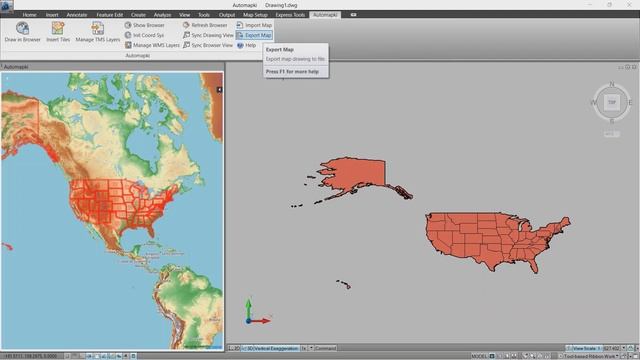Open the Output ribbon tab
This screenshot has width=640, height=360.
(227, 15)
